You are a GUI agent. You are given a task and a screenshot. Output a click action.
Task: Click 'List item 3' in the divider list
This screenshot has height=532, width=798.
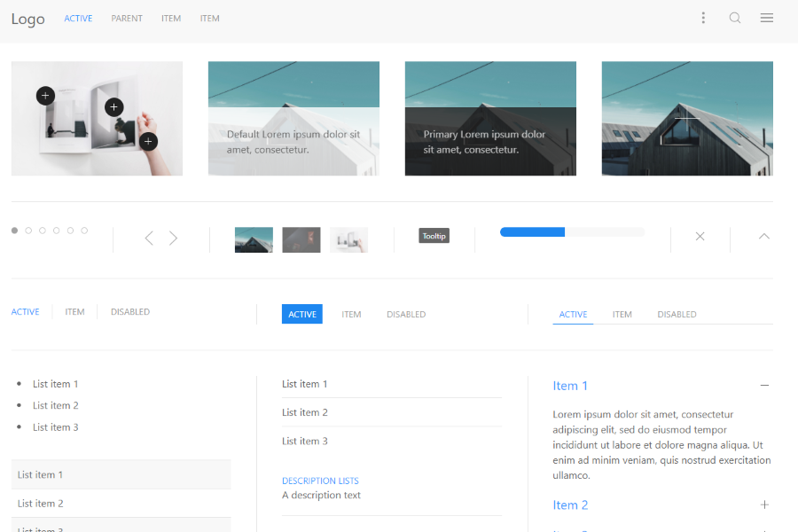305,441
